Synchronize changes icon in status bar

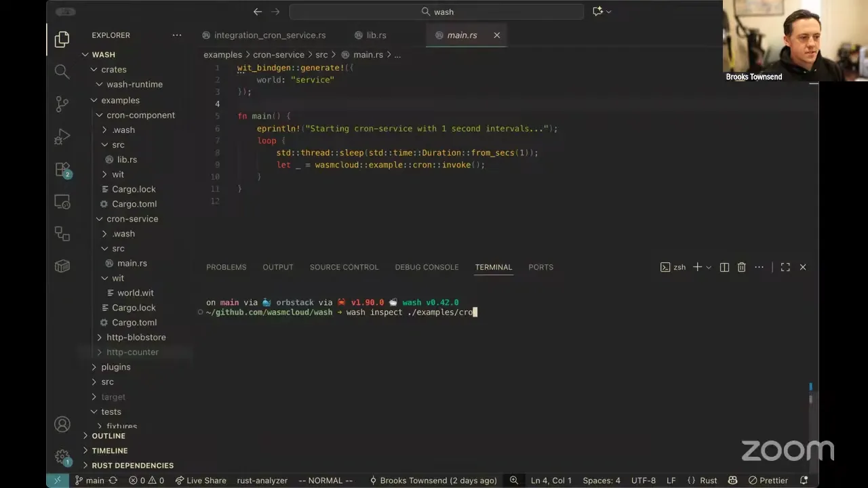[113, 480]
